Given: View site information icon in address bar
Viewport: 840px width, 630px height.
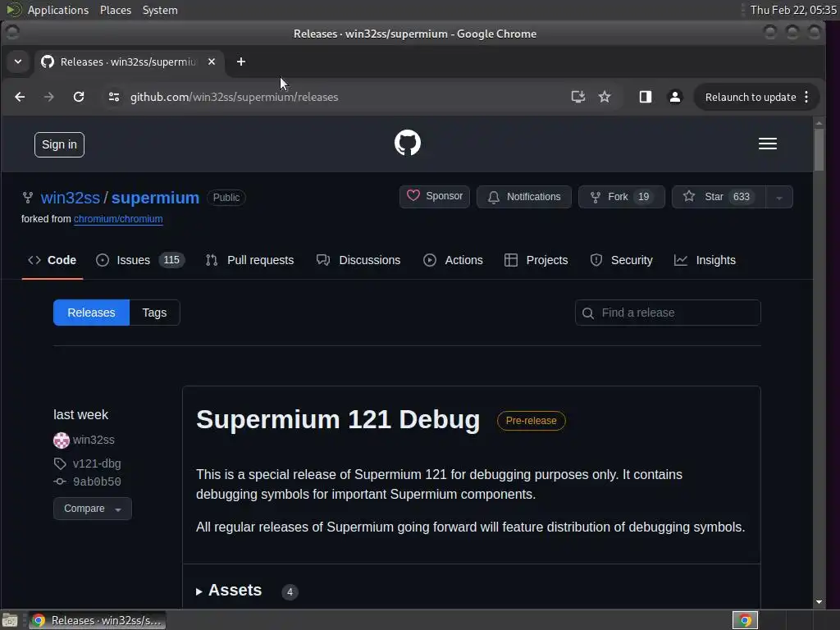Looking at the screenshot, I should pyautogui.click(x=113, y=97).
